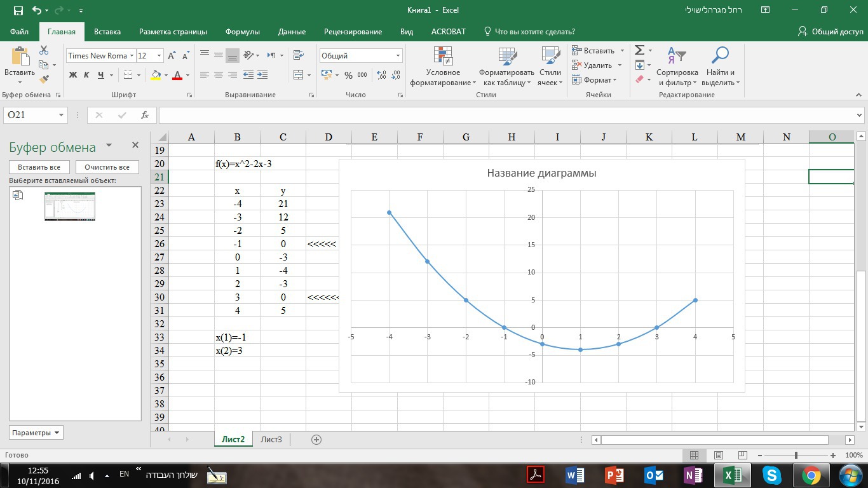868x488 pixels.
Task: Click the zoom slider in status bar
Action: pyautogui.click(x=796, y=456)
